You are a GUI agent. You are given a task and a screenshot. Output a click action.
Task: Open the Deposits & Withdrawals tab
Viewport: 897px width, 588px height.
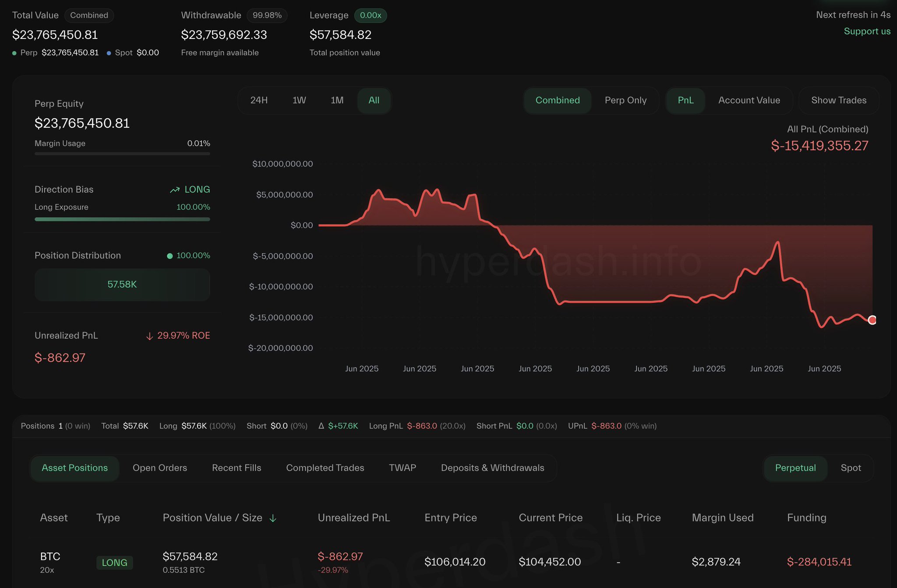[493, 468]
